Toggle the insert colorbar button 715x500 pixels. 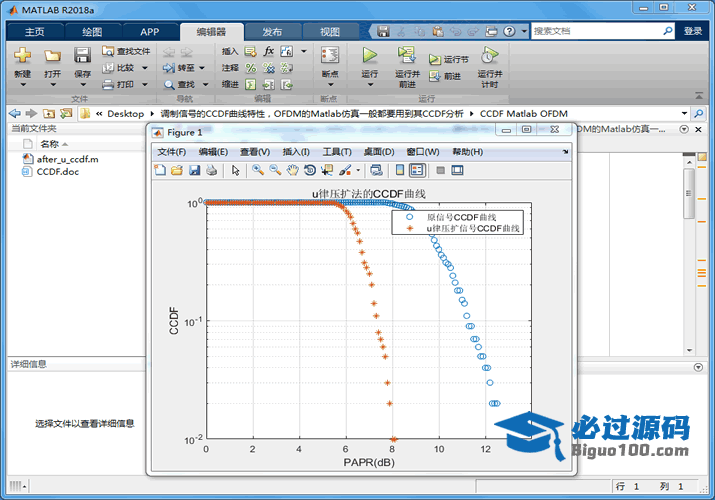(400, 170)
